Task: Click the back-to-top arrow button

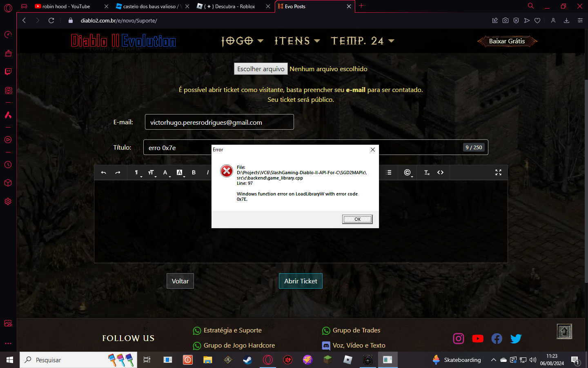Action: click(564, 331)
